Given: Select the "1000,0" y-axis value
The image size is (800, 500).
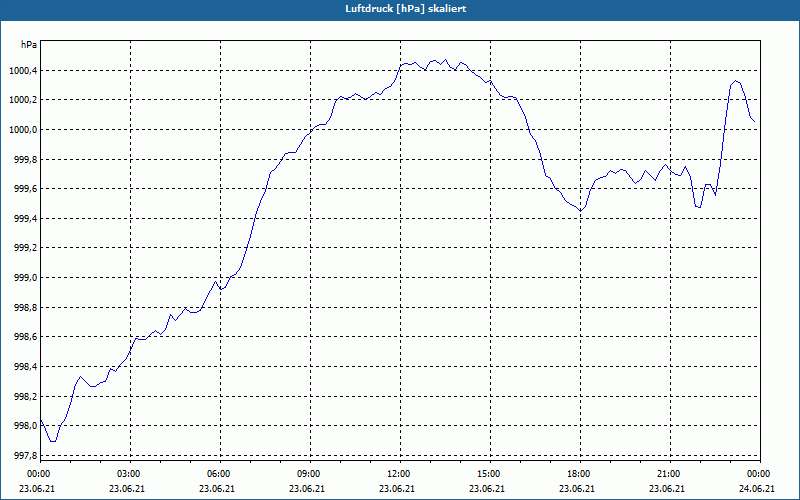Looking at the screenshot, I should 23,130.
